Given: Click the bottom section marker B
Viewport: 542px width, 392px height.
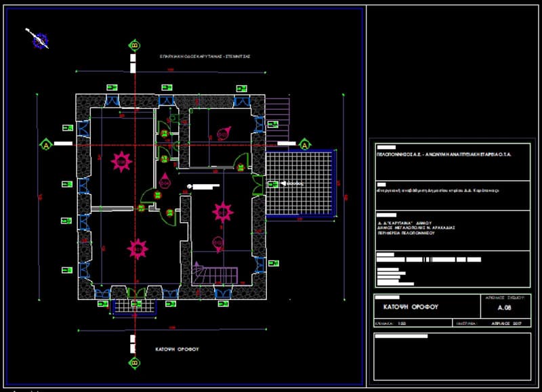Looking at the screenshot, I should [x=135, y=363].
